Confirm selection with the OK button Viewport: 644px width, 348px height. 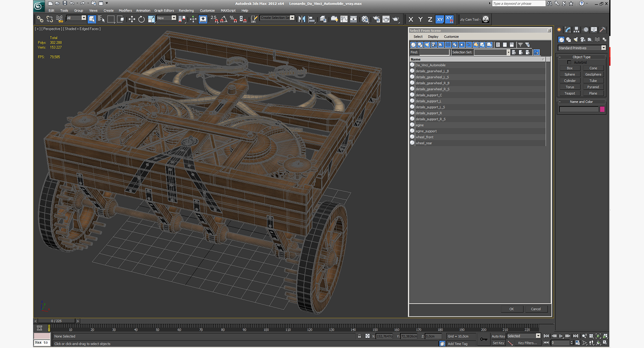[x=512, y=309]
